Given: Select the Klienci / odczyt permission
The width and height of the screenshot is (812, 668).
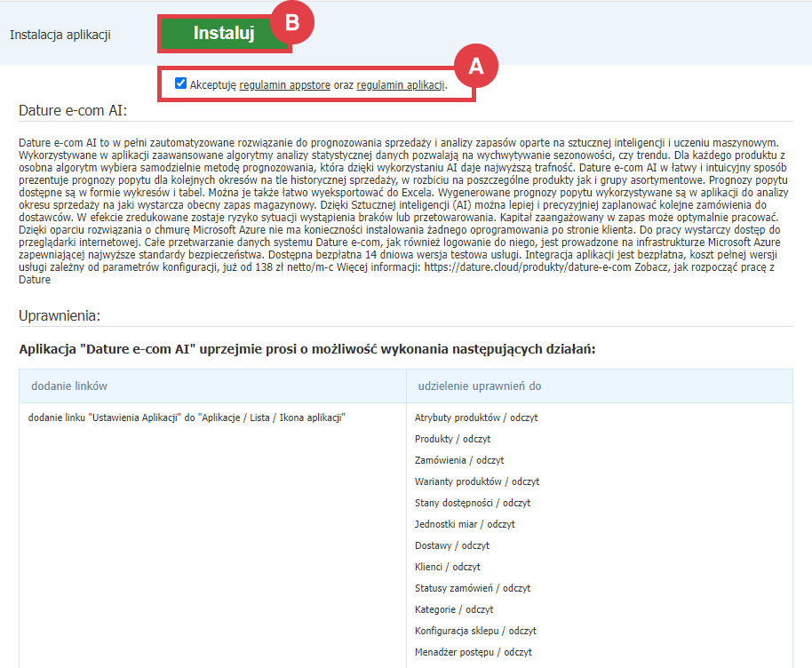Looking at the screenshot, I should [x=449, y=567].
